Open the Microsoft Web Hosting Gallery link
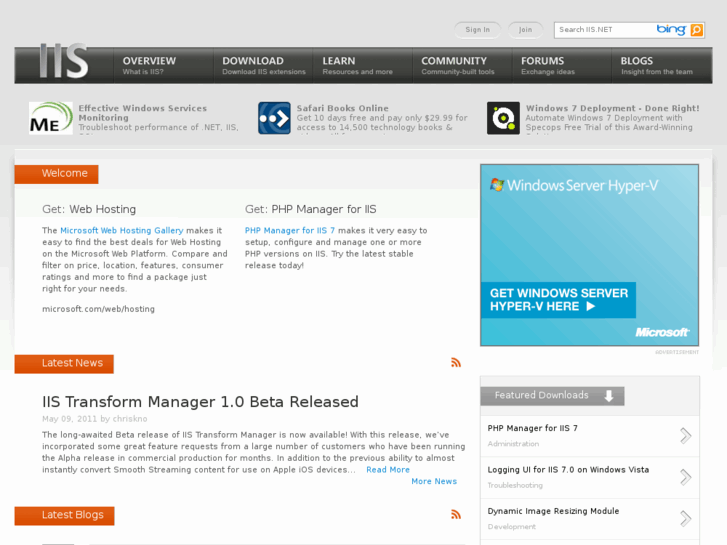Screen dimensions: 727x545 [x=122, y=231]
